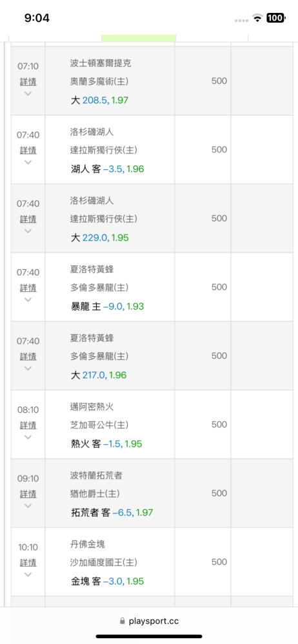This screenshot has width=298, height=644.
Task: Tap the playsport.cc address bar
Action: (x=149, y=621)
